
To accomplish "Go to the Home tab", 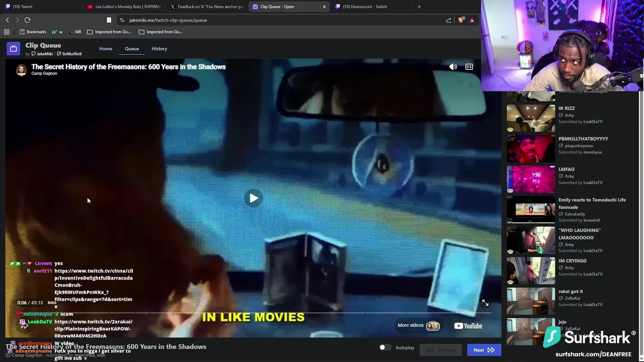I will point(106,49).
